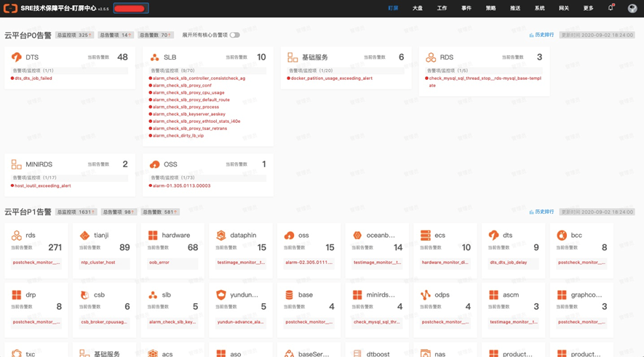Open the 网关 menu

point(564,8)
